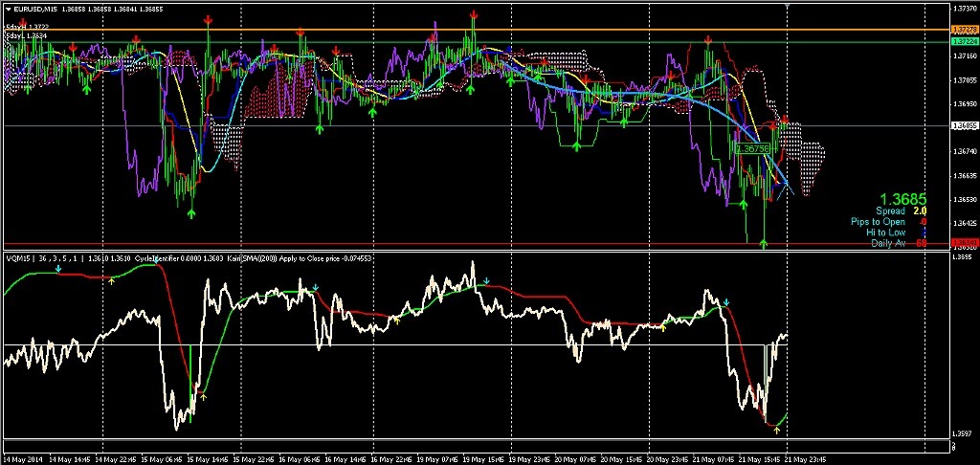980x465 pixels.
Task: Click the current price 1.36855 axis label
Action: 963,125
